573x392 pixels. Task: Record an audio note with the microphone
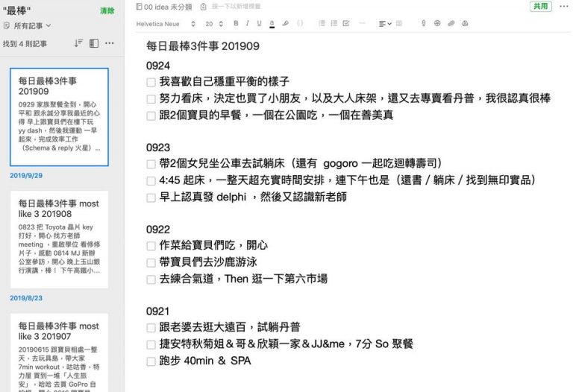424,23
